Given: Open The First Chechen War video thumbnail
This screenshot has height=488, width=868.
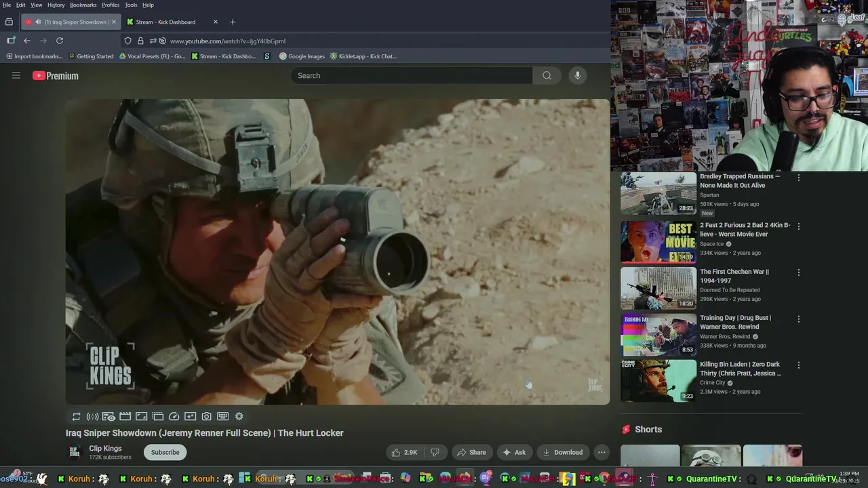Looking at the screenshot, I should click(658, 288).
